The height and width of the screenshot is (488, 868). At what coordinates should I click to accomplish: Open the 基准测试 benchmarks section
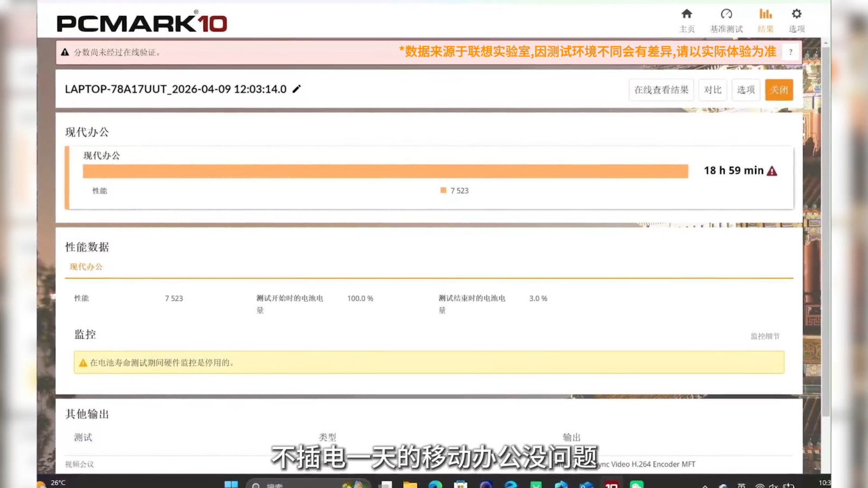(x=726, y=21)
